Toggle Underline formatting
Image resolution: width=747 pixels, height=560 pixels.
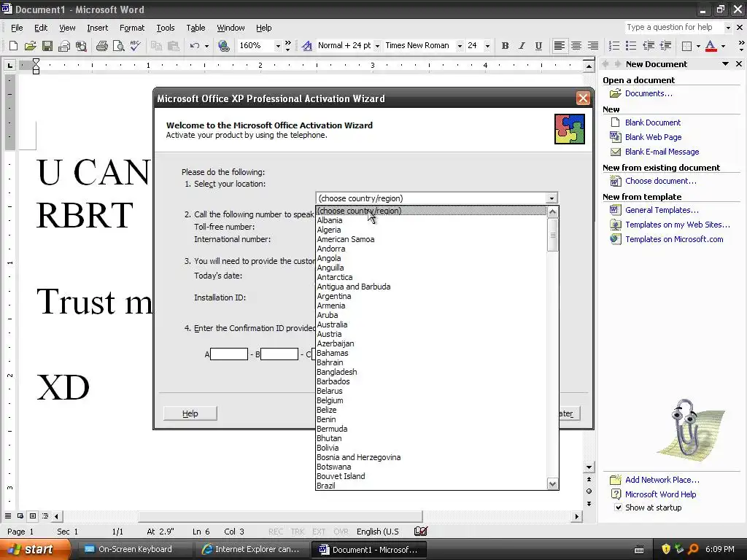point(538,46)
